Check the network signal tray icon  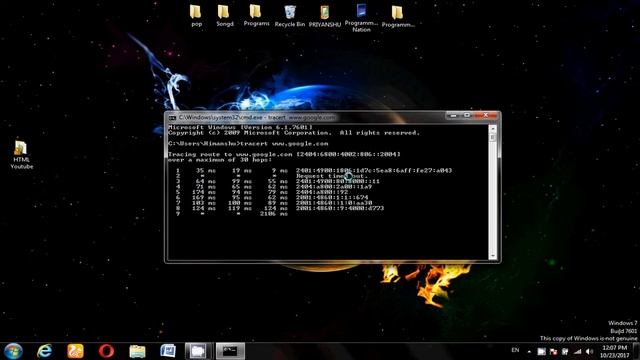(x=578, y=351)
